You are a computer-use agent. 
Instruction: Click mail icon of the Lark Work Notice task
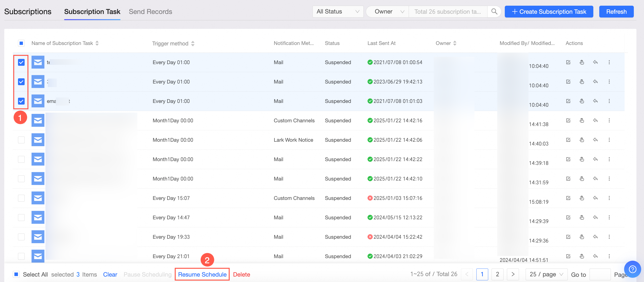click(38, 140)
